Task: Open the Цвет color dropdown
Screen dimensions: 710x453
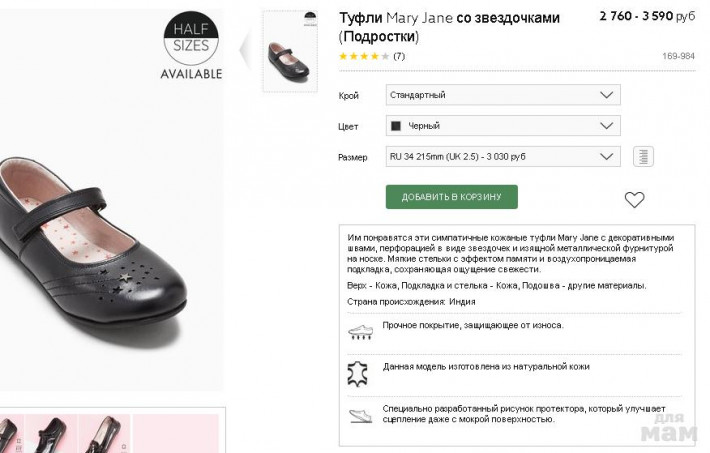Action: point(503,126)
